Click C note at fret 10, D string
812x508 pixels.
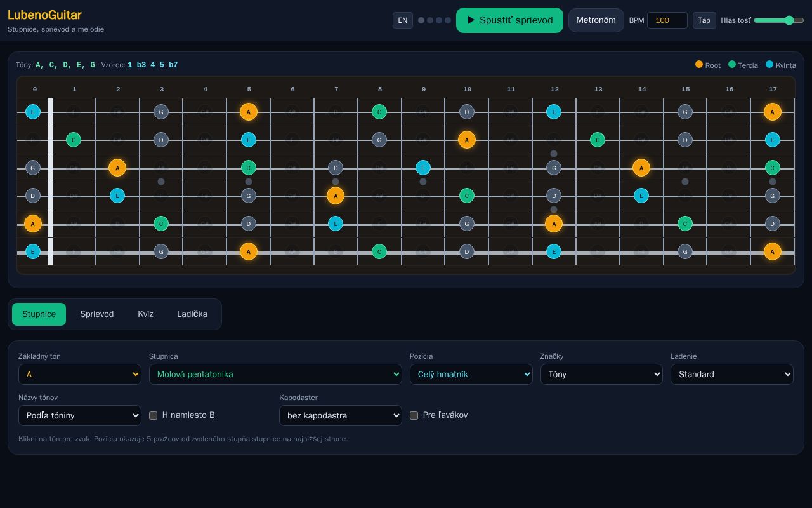tap(467, 196)
